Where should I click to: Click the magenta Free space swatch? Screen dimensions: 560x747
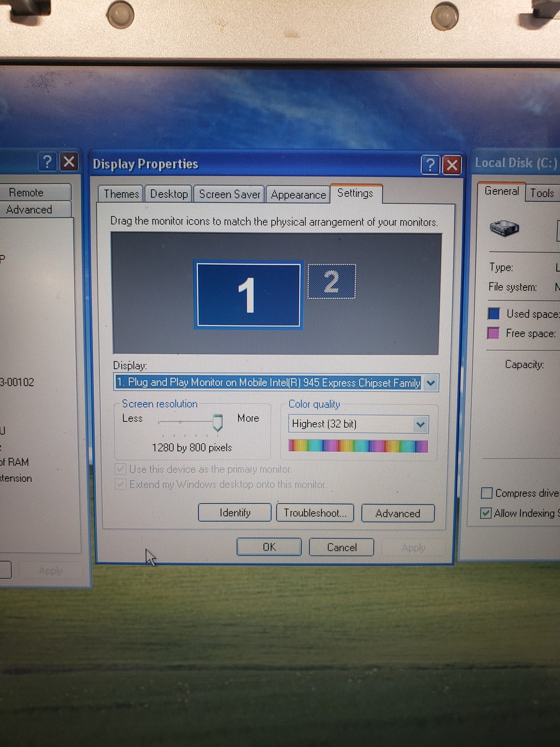pyautogui.click(x=493, y=333)
